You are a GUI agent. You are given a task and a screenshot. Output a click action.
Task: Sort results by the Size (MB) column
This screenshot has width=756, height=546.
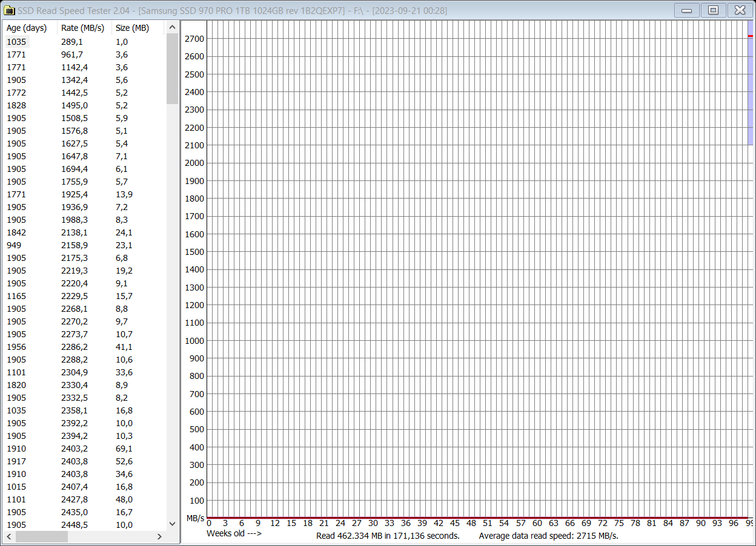(131, 28)
